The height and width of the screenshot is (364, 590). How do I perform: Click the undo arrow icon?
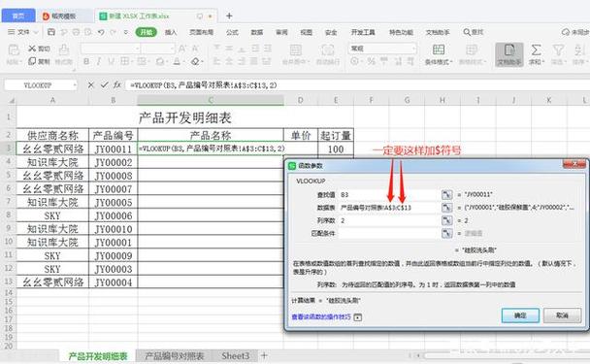pos(101,32)
